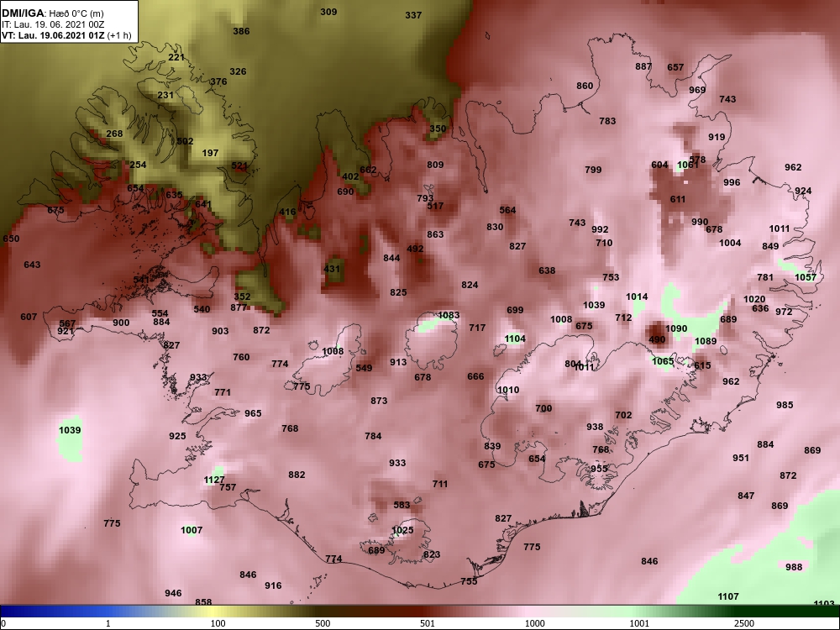Click the map value 755
Screen dimensions: 840x630
point(469,580)
